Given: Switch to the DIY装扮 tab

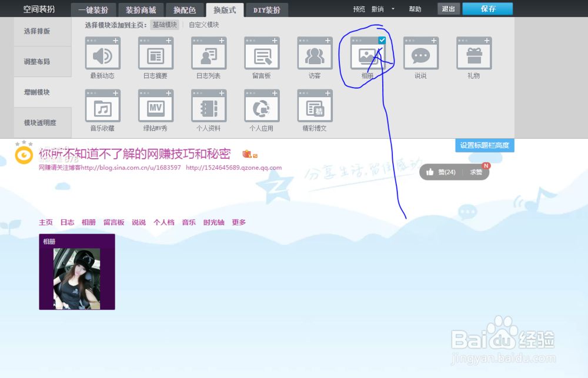Looking at the screenshot, I should (267, 9).
